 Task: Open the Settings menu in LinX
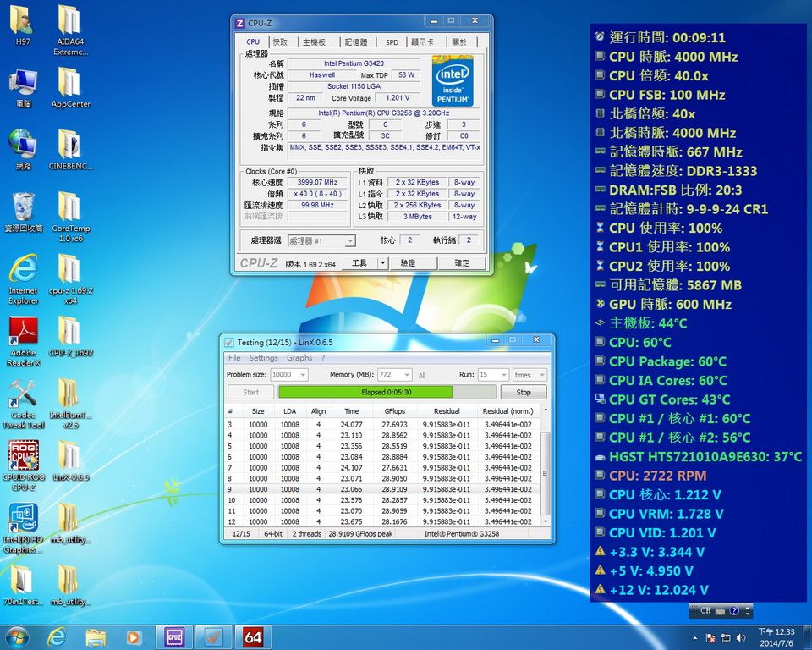point(264,358)
